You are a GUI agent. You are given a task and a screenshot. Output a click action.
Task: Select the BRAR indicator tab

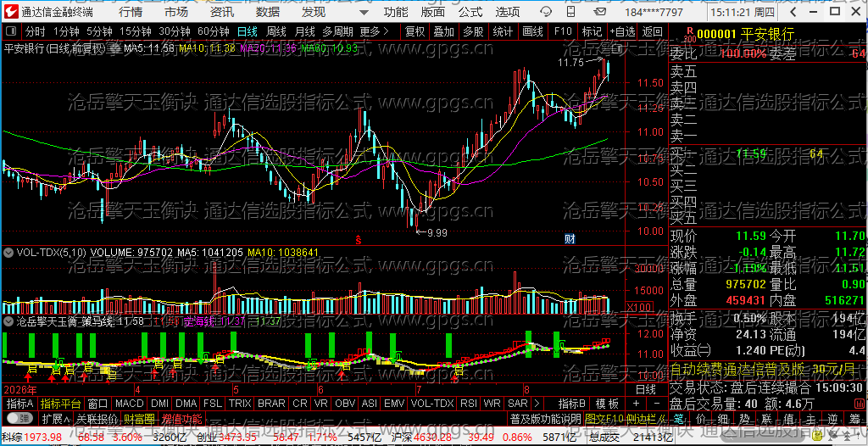click(x=271, y=404)
